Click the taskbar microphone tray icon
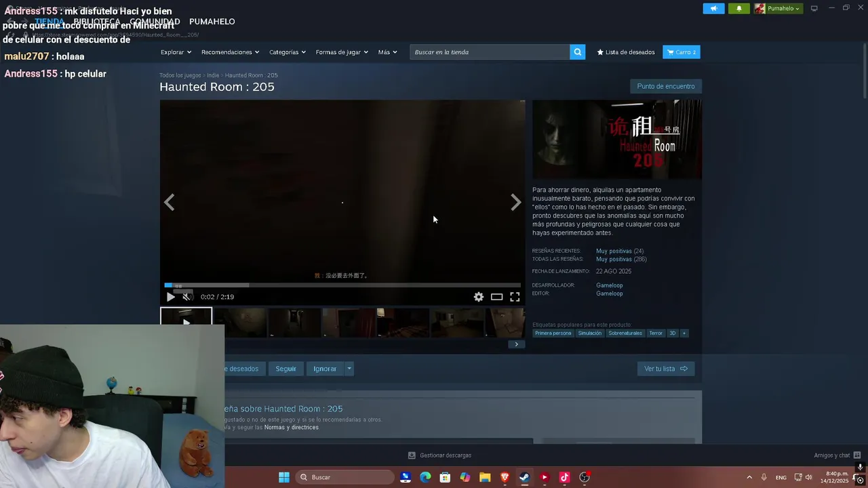Image resolution: width=868 pixels, height=488 pixels. pos(764,477)
